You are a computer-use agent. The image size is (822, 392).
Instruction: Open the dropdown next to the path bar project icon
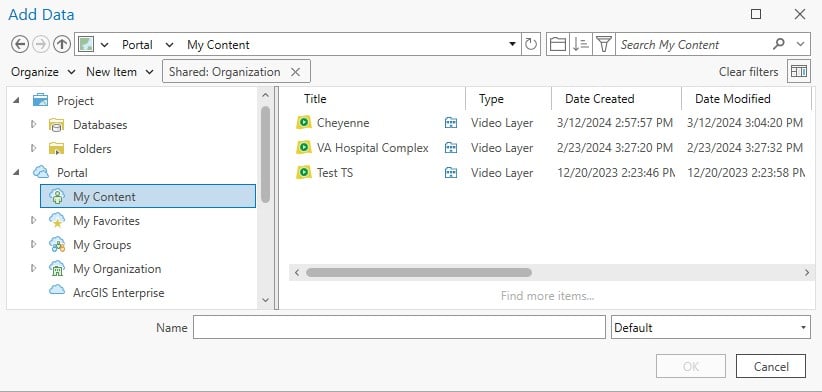(x=104, y=45)
